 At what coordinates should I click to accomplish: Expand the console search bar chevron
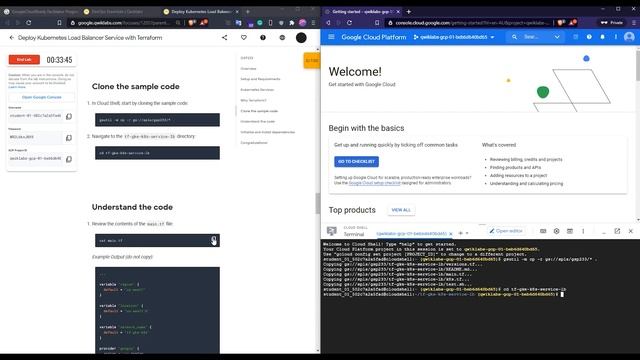[x=557, y=37]
